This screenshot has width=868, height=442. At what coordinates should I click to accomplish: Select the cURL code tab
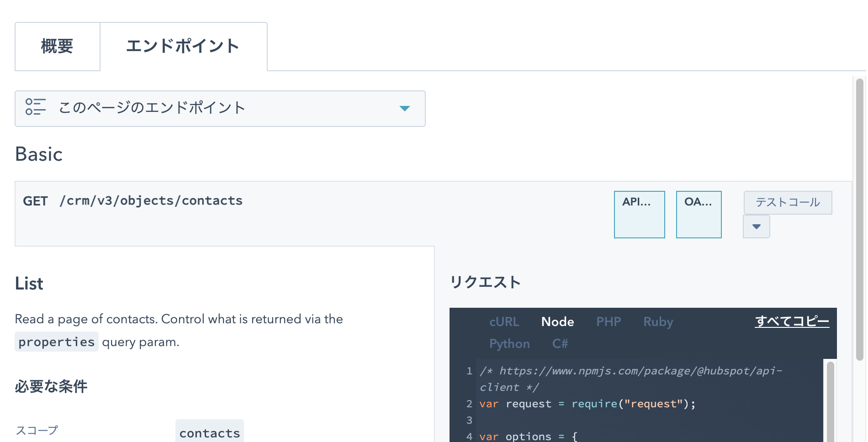504,322
